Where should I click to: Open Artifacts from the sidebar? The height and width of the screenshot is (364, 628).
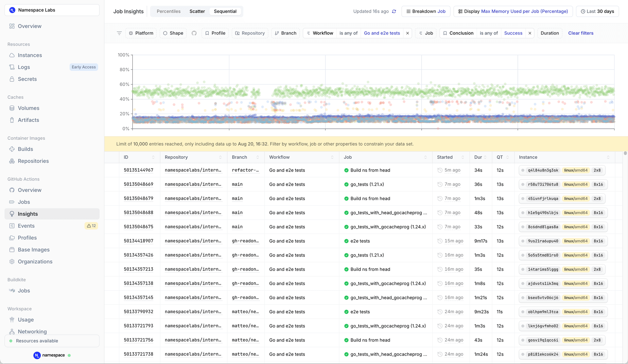click(28, 120)
